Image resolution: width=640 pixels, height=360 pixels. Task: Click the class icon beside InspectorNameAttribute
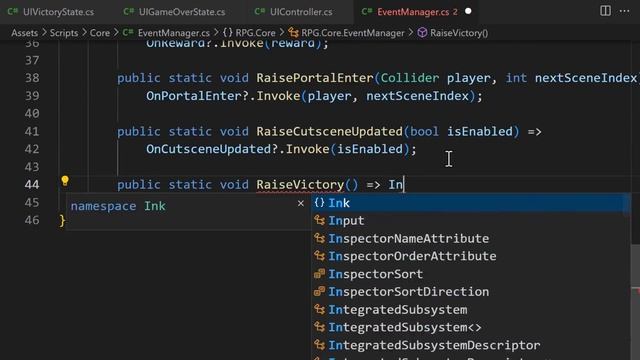click(x=319, y=238)
